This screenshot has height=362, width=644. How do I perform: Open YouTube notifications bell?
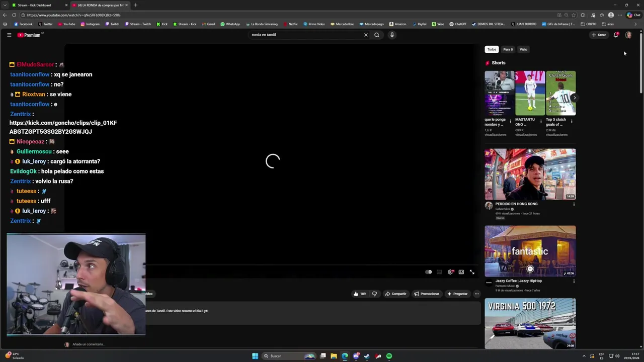coord(616,35)
